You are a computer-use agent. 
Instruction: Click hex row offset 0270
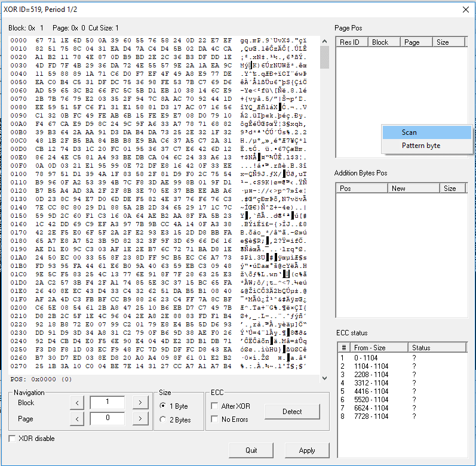click(19, 366)
